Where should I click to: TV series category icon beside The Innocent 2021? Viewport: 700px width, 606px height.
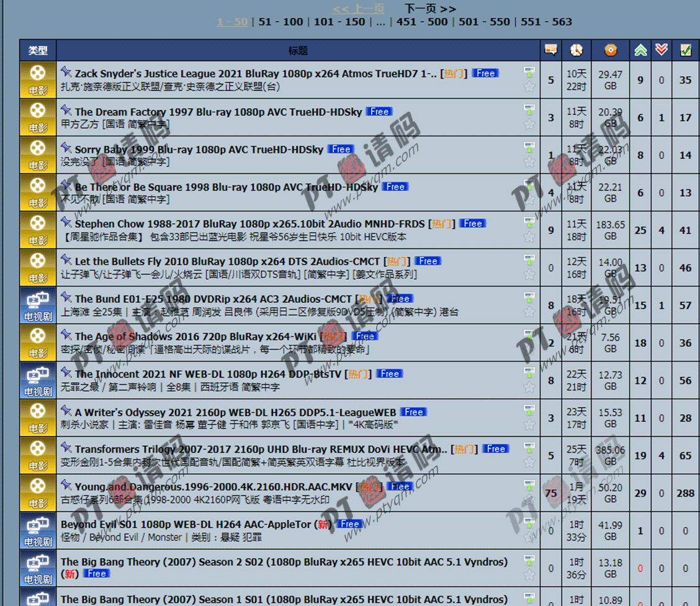(38, 380)
